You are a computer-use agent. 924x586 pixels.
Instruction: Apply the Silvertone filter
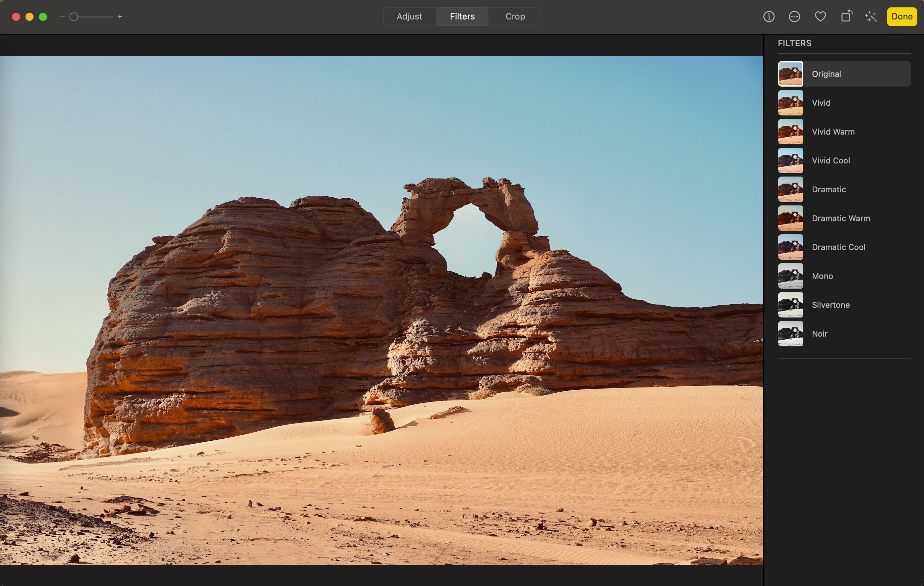(x=830, y=305)
